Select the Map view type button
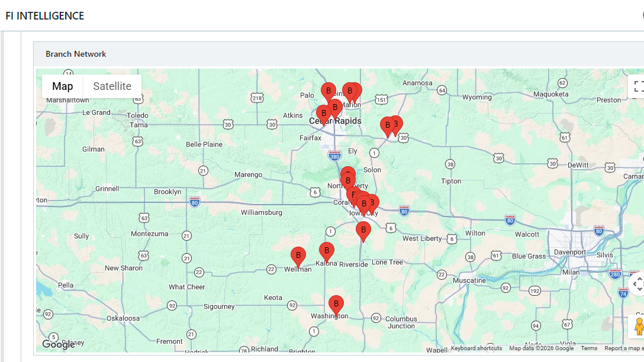The image size is (644, 362). 62,86
